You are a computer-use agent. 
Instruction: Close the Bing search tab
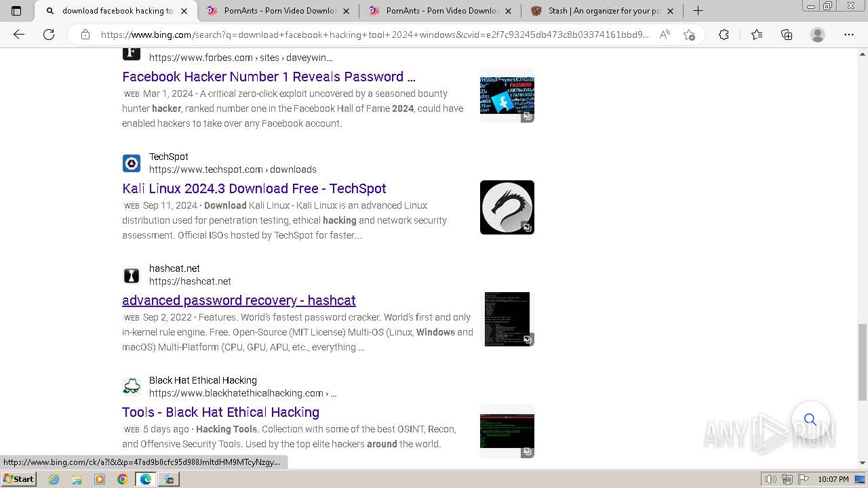point(184,11)
